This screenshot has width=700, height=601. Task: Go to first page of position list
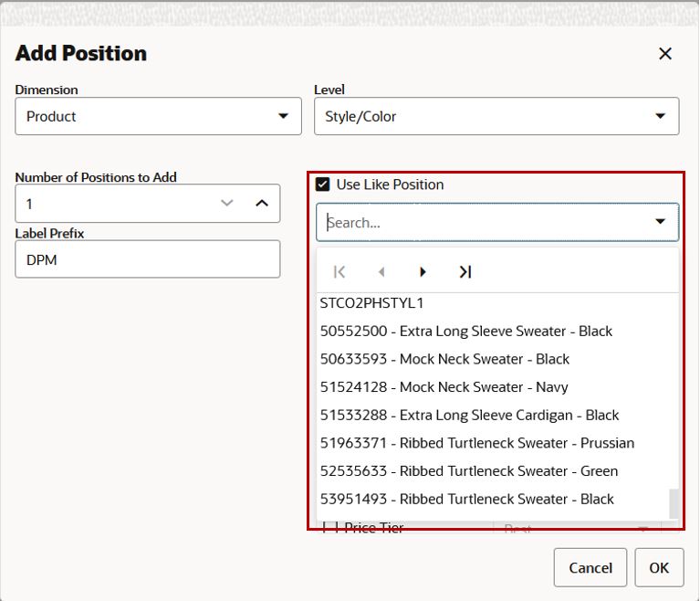340,271
